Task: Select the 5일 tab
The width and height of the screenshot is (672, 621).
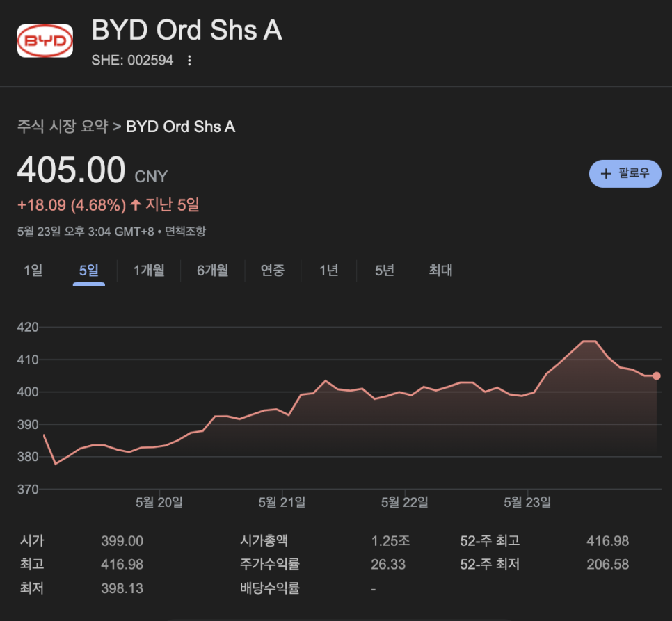Action: (x=89, y=271)
